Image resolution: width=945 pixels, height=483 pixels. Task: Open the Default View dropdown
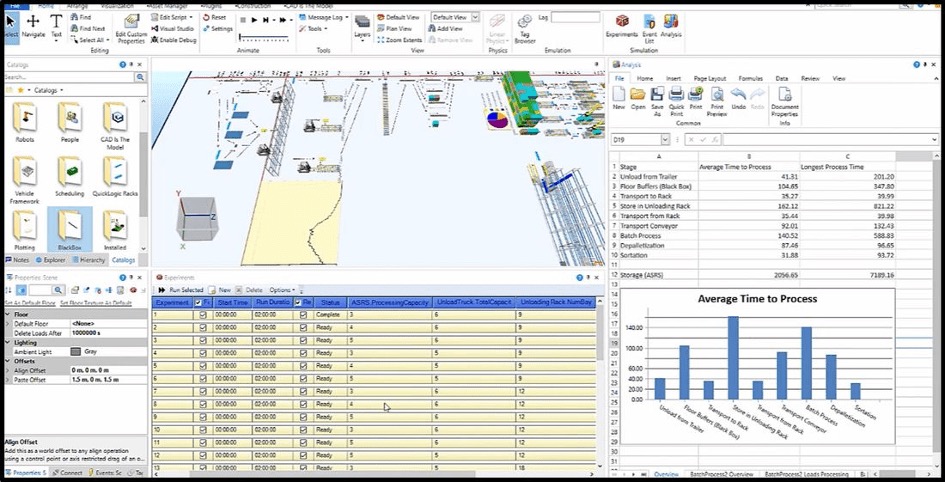coord(475,17)
